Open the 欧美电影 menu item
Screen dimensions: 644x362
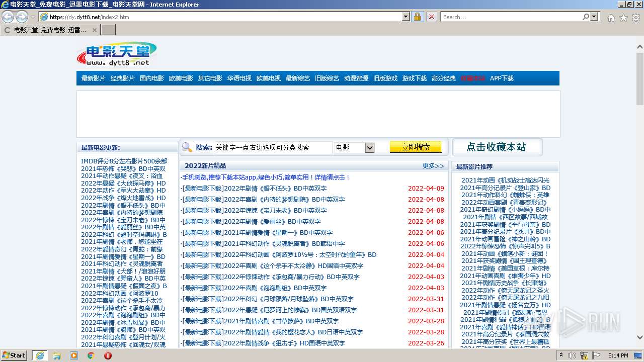pyautogui.click(x=181, y=78)
